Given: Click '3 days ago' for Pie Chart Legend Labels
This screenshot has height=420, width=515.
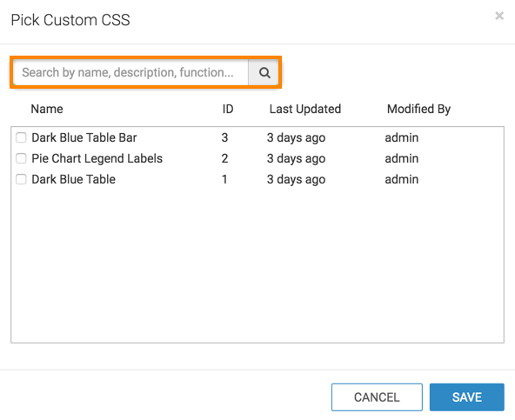Looking at the screenshot, I should coord(296,158).
